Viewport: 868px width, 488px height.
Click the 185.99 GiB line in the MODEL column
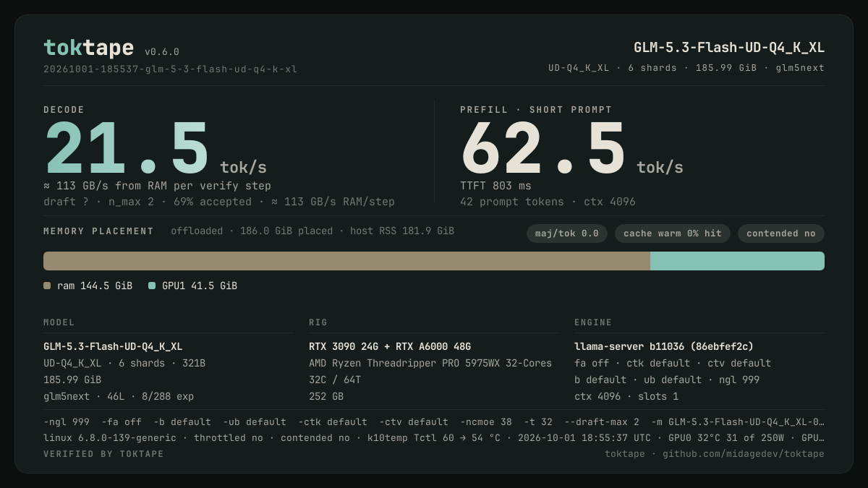click(72, 380)
